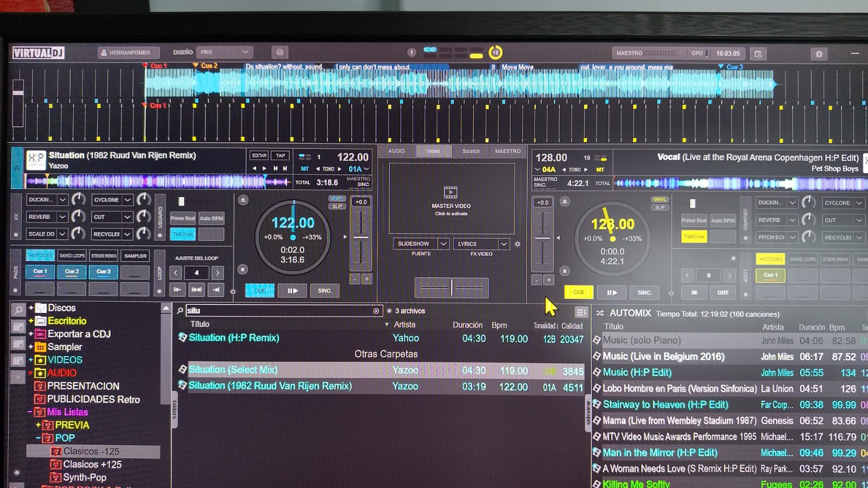Expand the Discos folder
This screenshot has width=868, height=488.
31,308
